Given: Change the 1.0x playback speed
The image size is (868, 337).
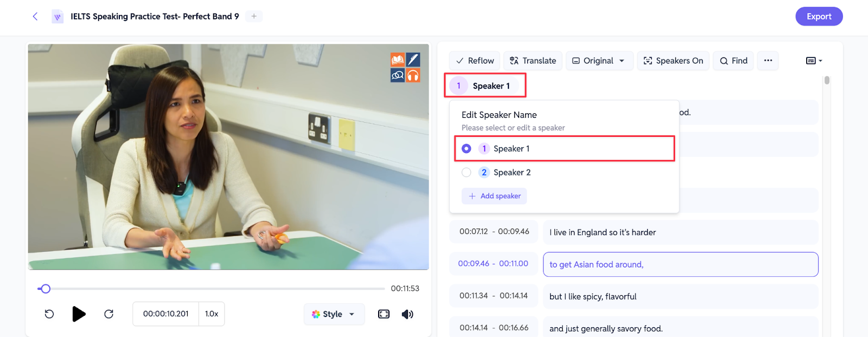Looking at the screenshot, I should pyautogui.click(x=212, y=314).
